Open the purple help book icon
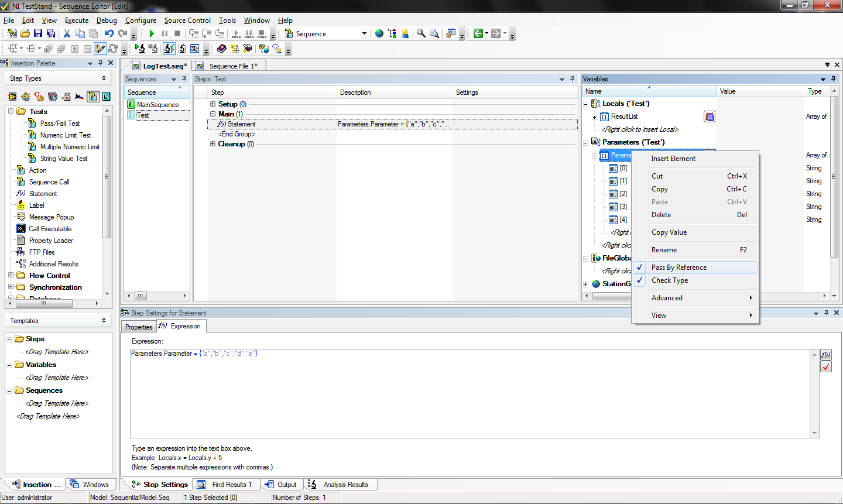 tap(221, 49)
